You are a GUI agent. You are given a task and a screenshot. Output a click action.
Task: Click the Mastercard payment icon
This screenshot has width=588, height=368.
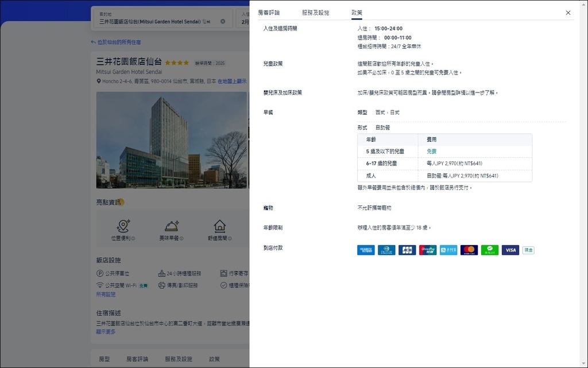(x=469, y=250)
